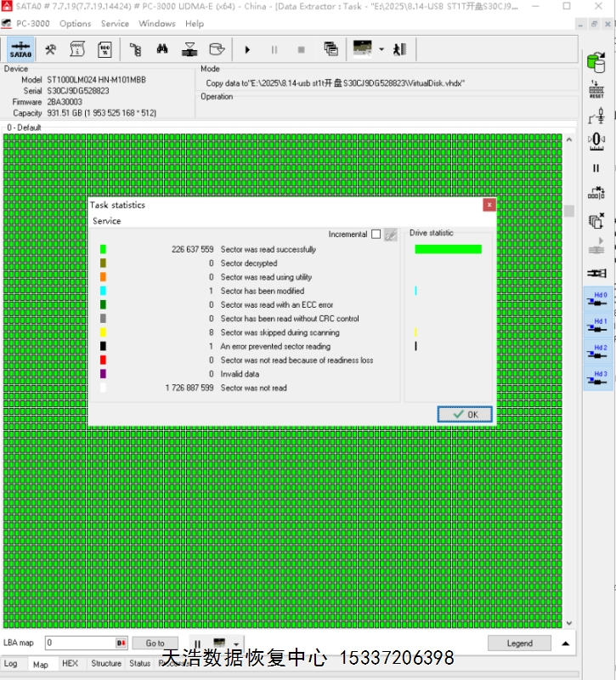Image resolution: width=616 pixels, height=680 pixels.
Task: Click green swatch for successfully read sectors
Action: [x=103, y=250]
